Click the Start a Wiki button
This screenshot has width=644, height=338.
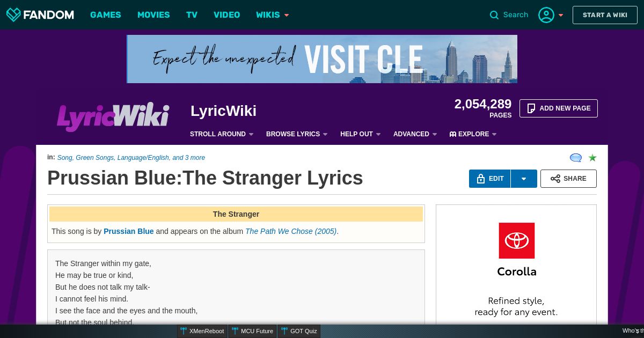click(605, 15)
